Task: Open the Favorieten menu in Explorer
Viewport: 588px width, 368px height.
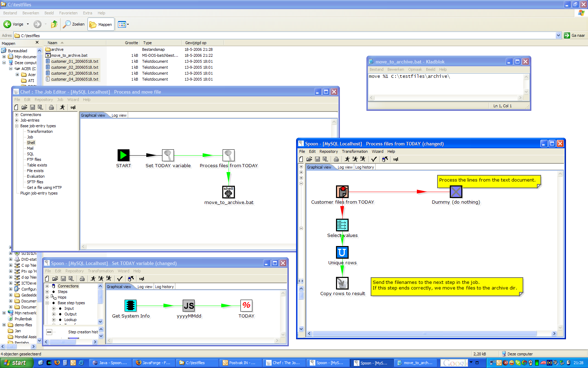Action: pyautogui.click(x=68, y=13)
